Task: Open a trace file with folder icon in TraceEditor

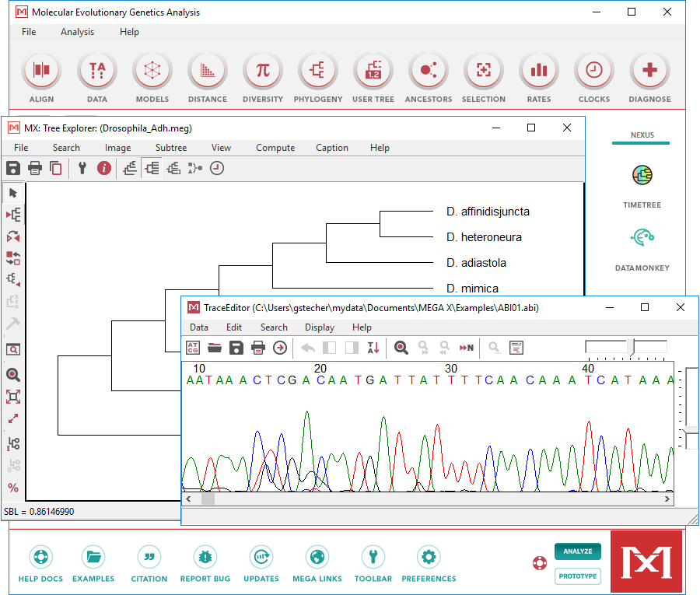Action: point(215,348)
